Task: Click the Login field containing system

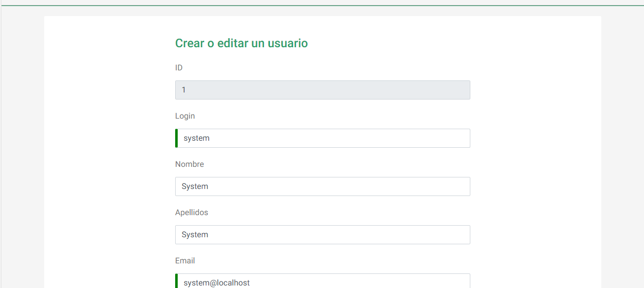Action: [322, 138]
